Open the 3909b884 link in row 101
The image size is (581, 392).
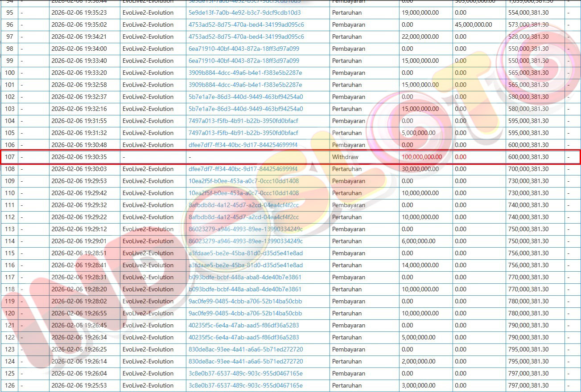point(245,85)
